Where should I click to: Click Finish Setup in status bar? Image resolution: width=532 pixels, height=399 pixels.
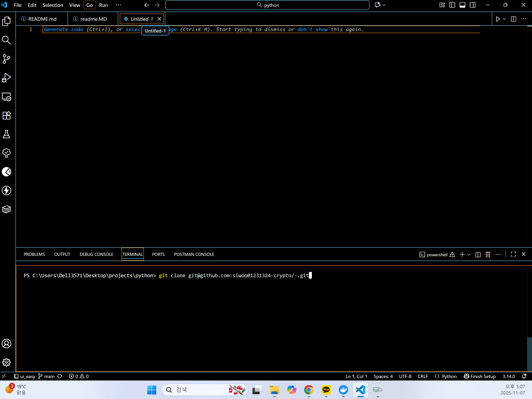click(480, 376)
